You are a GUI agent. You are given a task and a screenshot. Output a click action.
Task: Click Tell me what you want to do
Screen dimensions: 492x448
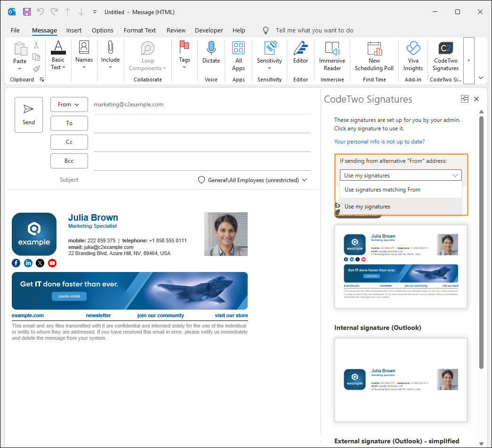pyautogui.click(x=315, y=31)
